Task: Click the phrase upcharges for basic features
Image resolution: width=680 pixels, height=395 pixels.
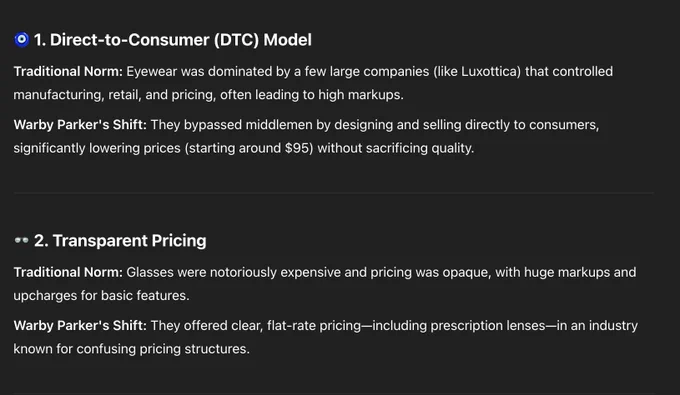Action: (x=100, y=296)
